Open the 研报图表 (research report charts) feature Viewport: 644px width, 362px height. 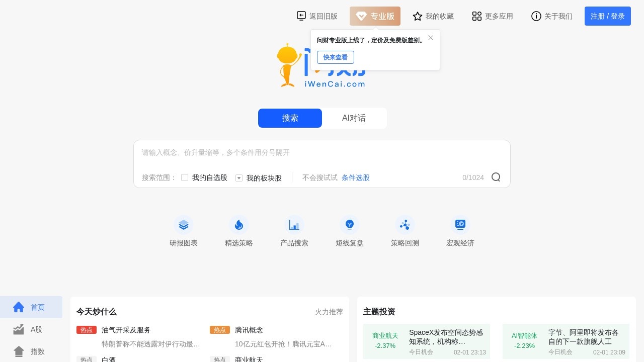184,231
